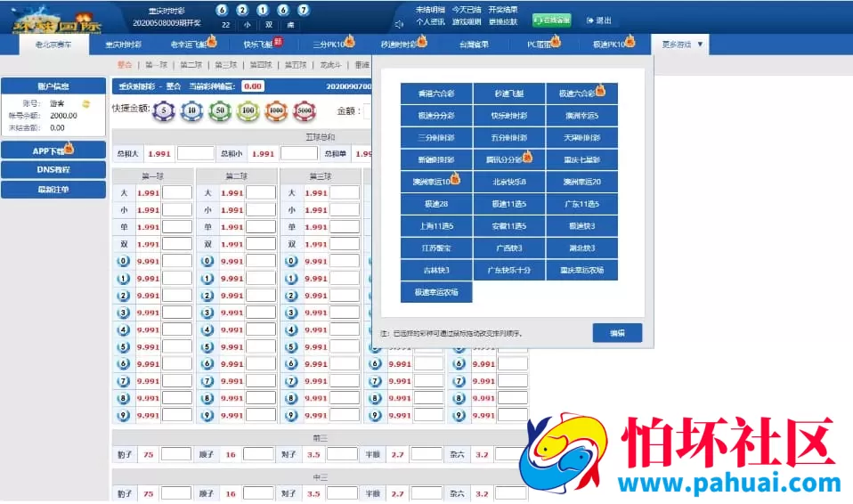Click ball 0 icon in 第一球 column
This screenshot has width=853, height=504.
(124, 261)
